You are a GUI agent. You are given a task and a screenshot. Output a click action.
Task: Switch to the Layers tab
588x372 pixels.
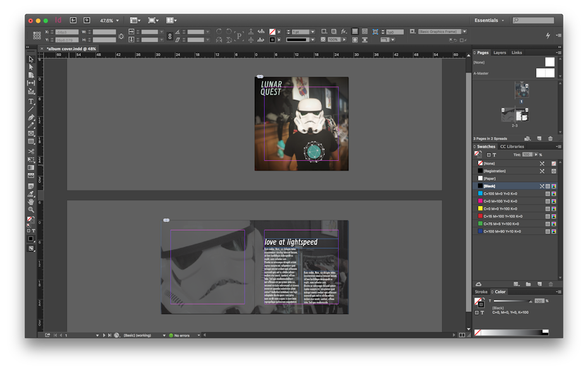(499, 52)
